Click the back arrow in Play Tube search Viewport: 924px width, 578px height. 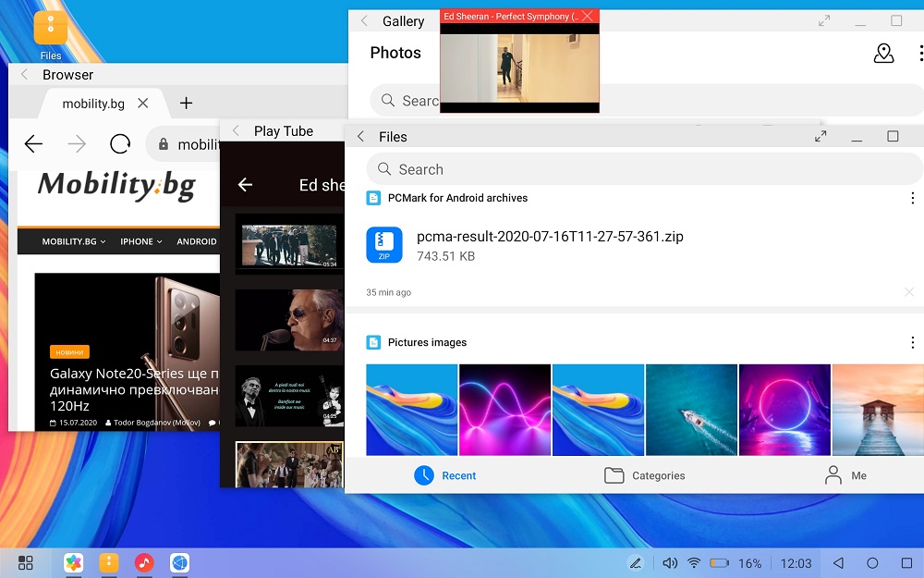245,185
